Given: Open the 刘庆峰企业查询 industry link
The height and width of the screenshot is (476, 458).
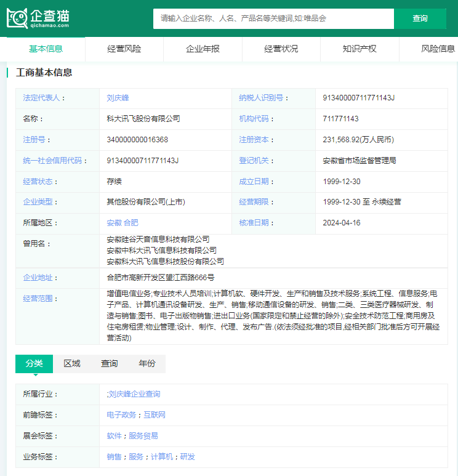Looking at the screenshot, I should click(x=134, y=394).
